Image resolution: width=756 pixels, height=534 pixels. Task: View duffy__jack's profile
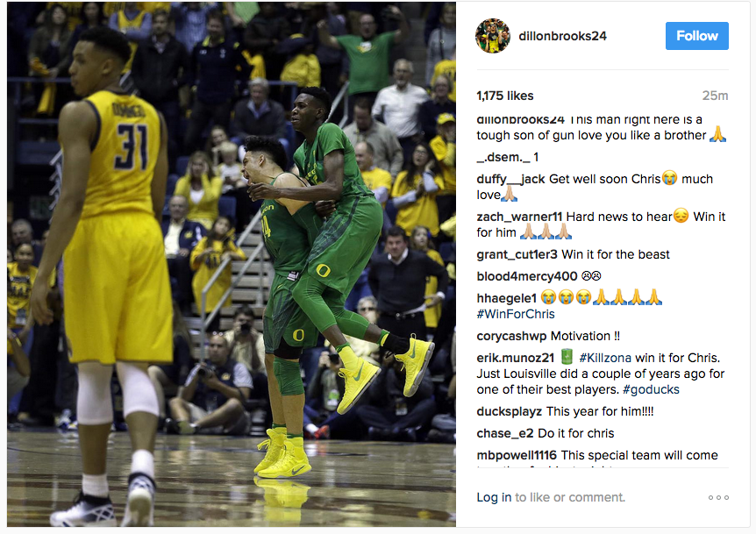click(x=510, y=179)
